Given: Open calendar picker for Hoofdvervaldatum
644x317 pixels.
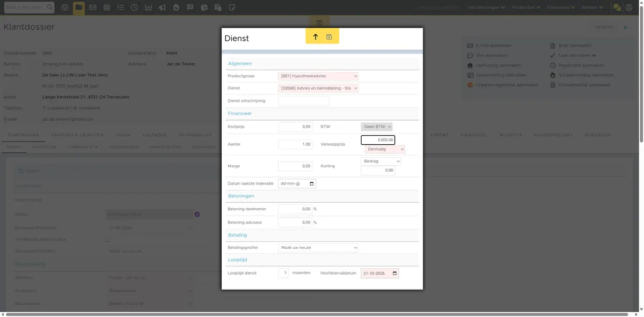Looking at the screenshot, I should pyautogui.click(x=395, y=274).
